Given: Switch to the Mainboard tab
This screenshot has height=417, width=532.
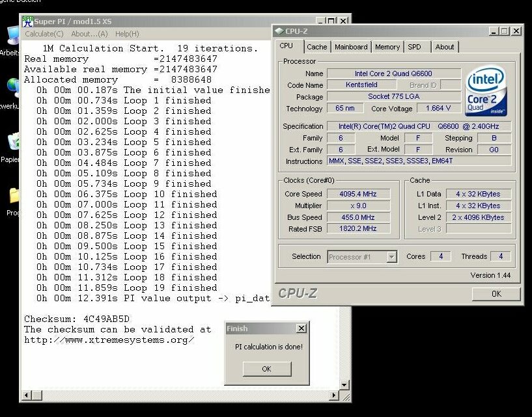Looking at the screenshot, I should tap(351, 47).
